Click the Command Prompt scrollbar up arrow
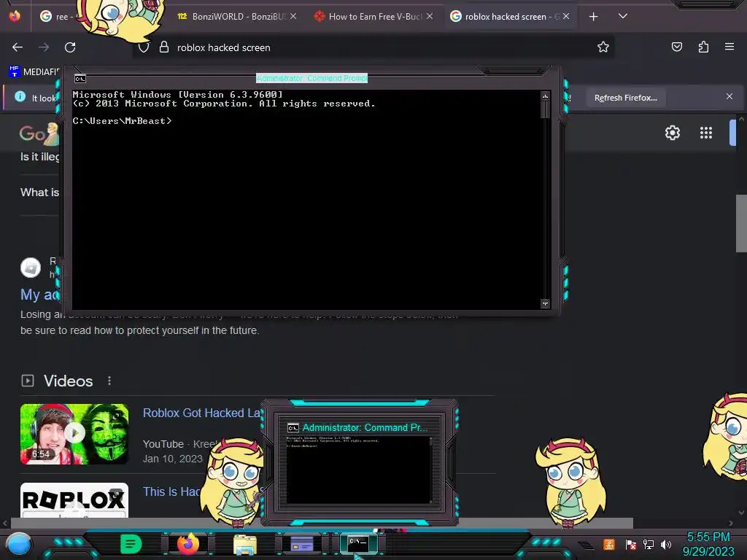 545,96
